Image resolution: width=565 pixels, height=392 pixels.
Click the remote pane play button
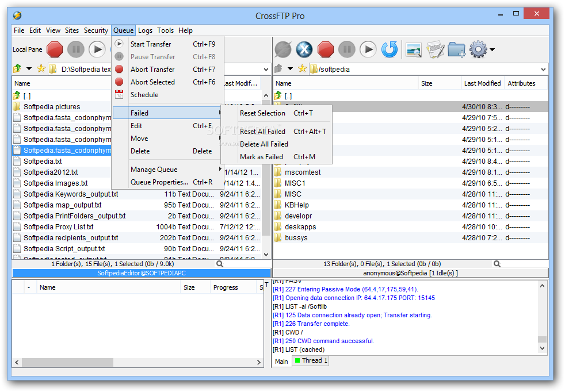tap(368, 49)
